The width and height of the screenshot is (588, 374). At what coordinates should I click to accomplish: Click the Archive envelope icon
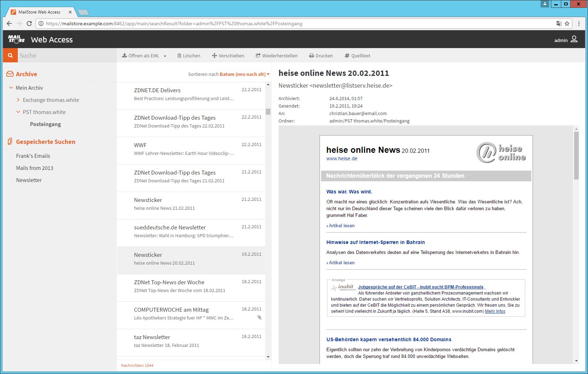pos(10,74)
